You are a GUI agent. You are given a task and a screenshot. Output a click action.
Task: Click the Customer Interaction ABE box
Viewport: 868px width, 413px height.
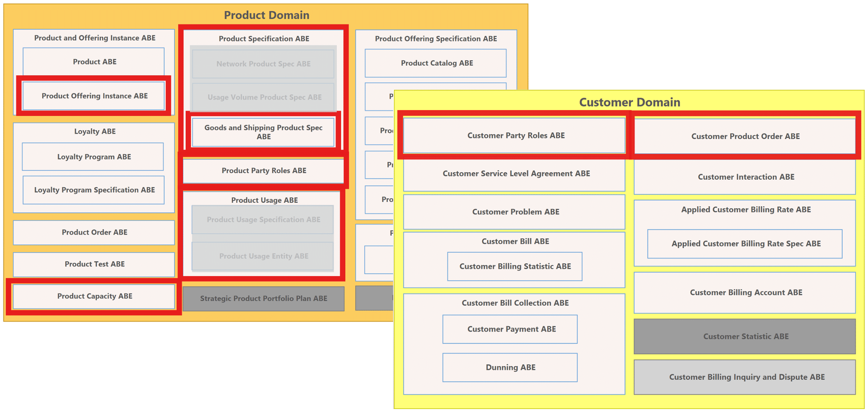tap(745, 177)
